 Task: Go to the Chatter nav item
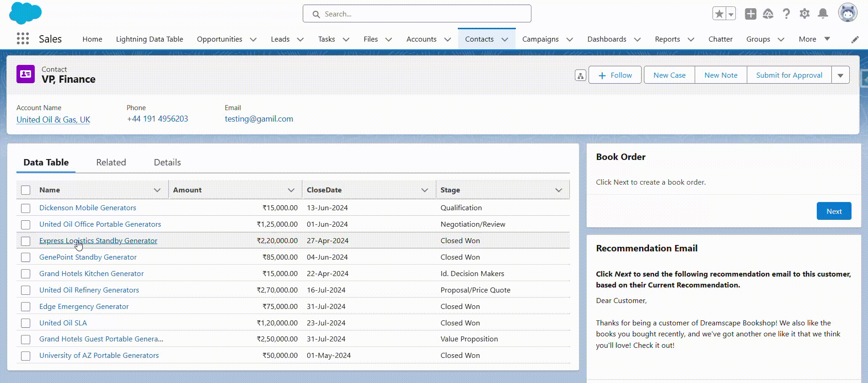tap(720, 39)
